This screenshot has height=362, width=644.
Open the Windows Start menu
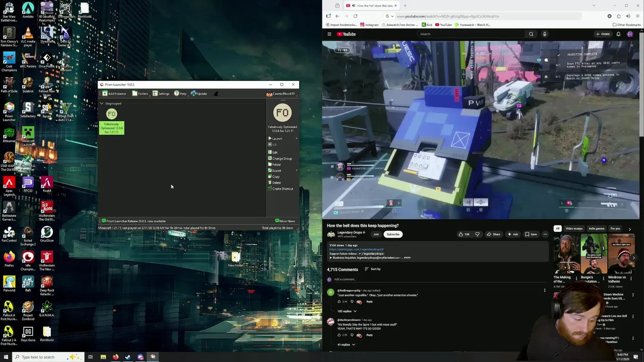coord(6,357)
